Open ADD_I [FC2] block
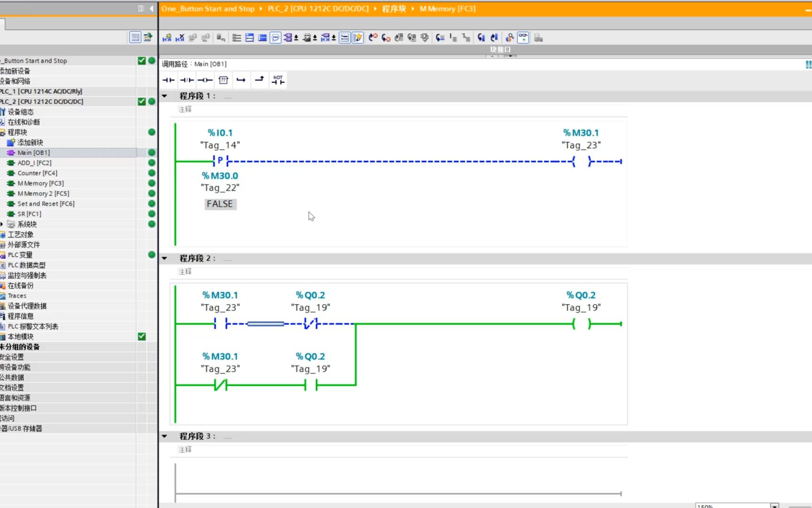 click(34, 163)
